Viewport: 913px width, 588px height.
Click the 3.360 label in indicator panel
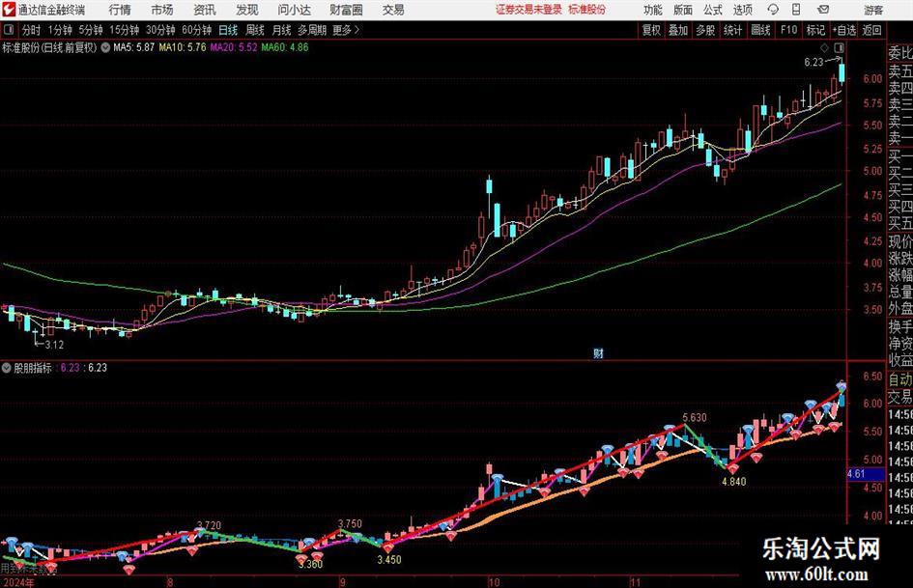pyautogui.click(x=310, y=564)
